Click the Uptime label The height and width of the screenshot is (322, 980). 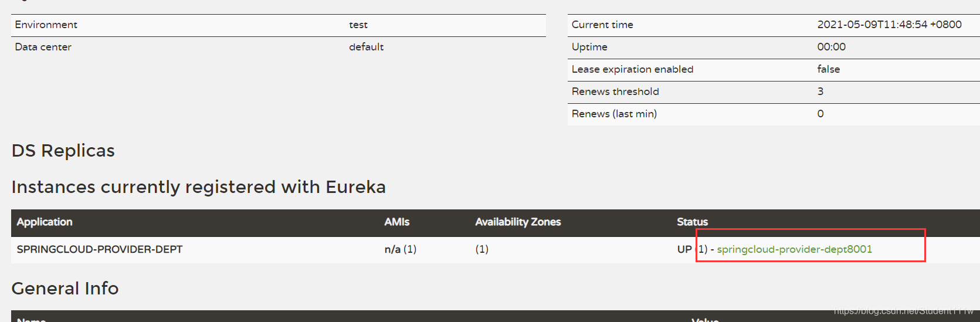pos(589,47)
